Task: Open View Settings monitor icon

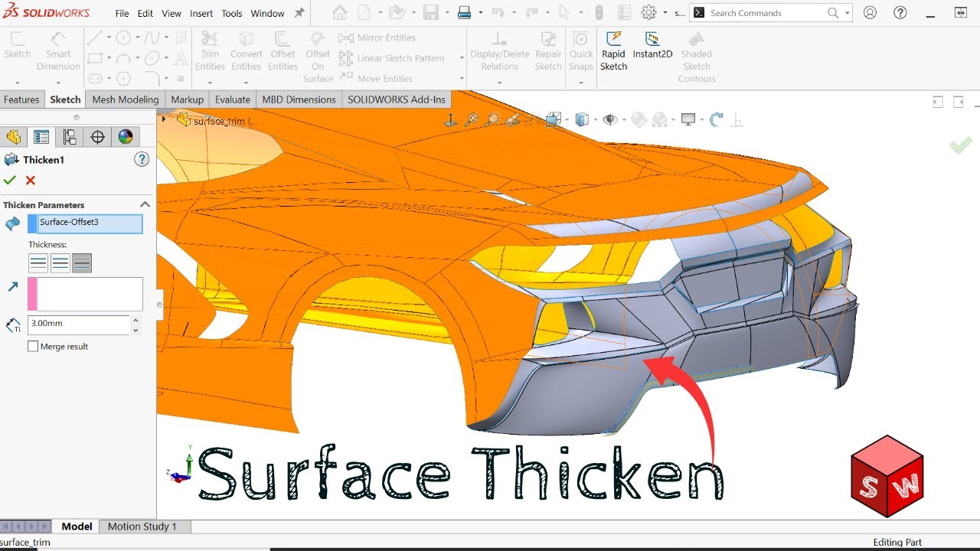Action: (688, 119)
